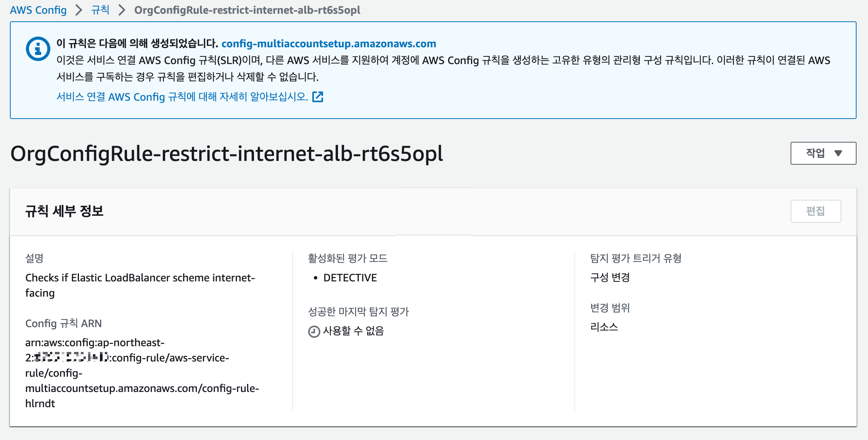Click the 리소스 change scope value
This screenshot has height=440, width=868.
pyautogui.click(x=604, y=327)
